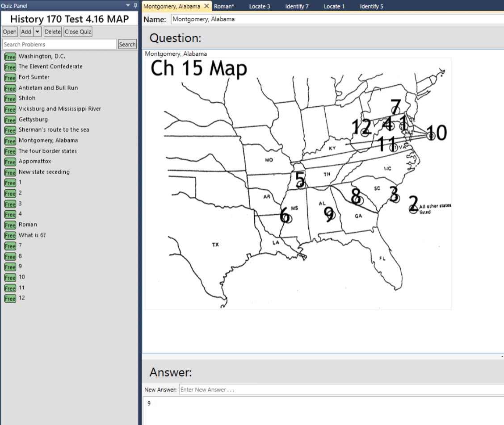Click the Free badge beside the Roman problem
The image size is (504, 425).
[x=9, y=225]
